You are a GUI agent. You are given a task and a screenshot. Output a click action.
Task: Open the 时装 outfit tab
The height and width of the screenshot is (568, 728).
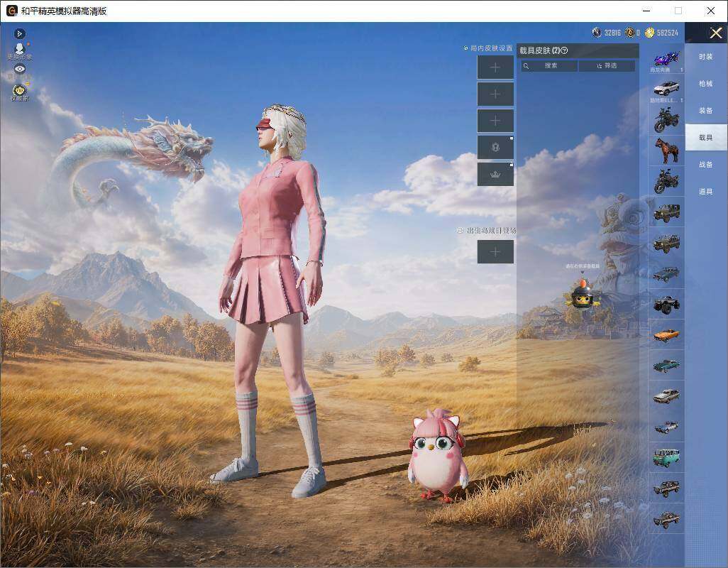[x=706, y=57]
